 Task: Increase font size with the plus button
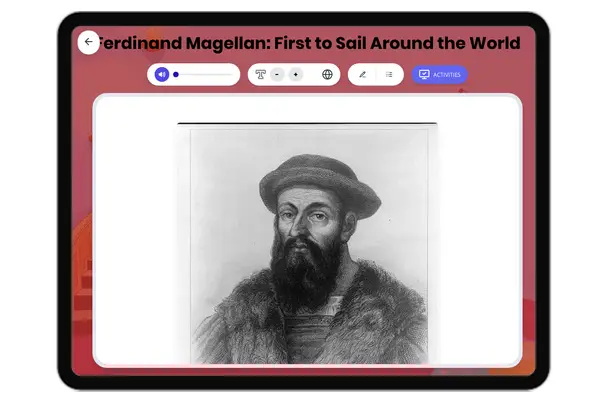click(x=296, y=74)
